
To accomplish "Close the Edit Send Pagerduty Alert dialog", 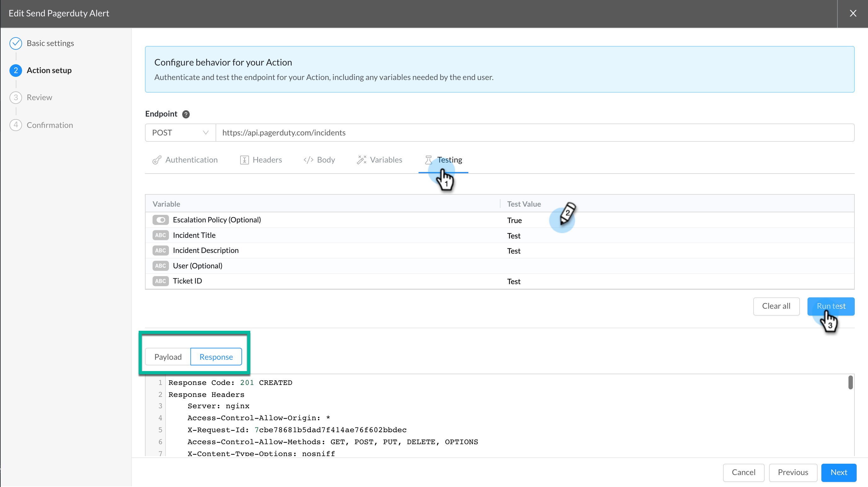I will 853,14.
